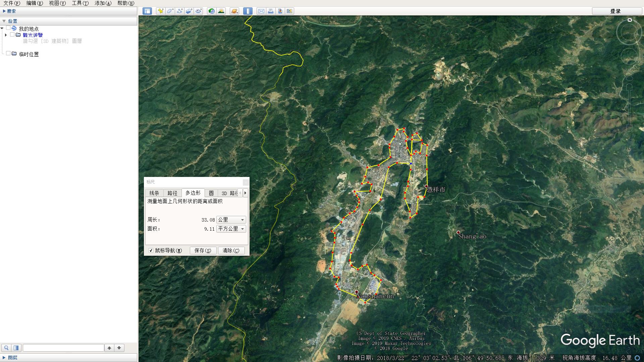This screenshot has width=644, height=362.
Task: View the current location in Google Maps
Action: (280, 11)
